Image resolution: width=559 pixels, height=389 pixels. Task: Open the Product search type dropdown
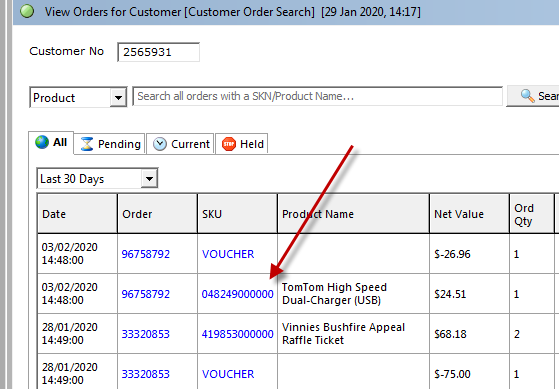click(x=118, y=97)
